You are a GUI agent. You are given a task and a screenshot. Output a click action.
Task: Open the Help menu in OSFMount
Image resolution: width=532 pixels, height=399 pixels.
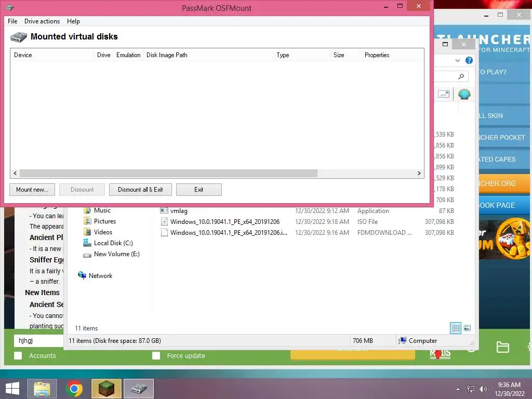(x=73, y=21)
